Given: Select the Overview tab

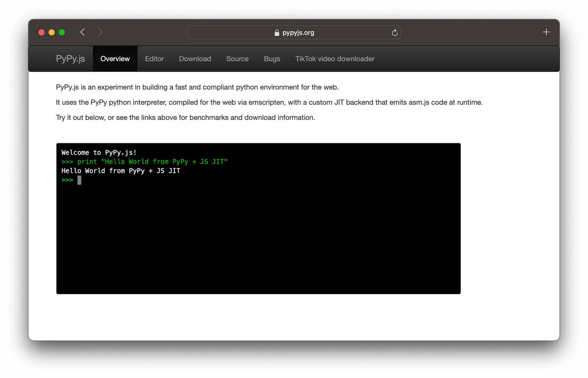Looking at the screenshot, I should 115,58.
